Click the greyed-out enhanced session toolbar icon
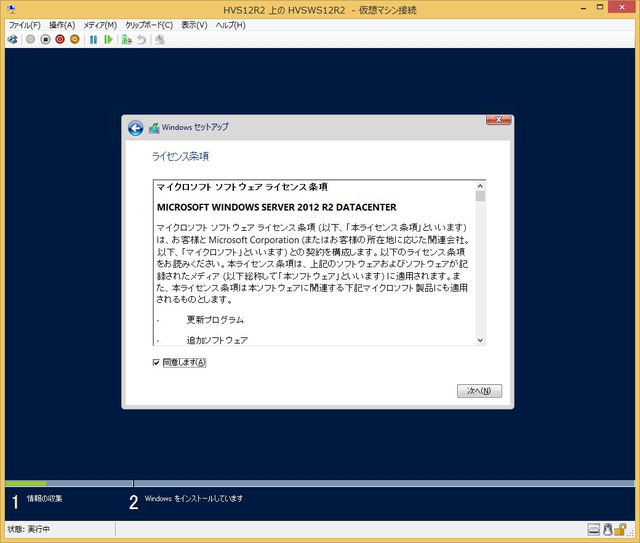Image resolution: width=640 pixels, height=543 pixels. (x=160, y=40)
